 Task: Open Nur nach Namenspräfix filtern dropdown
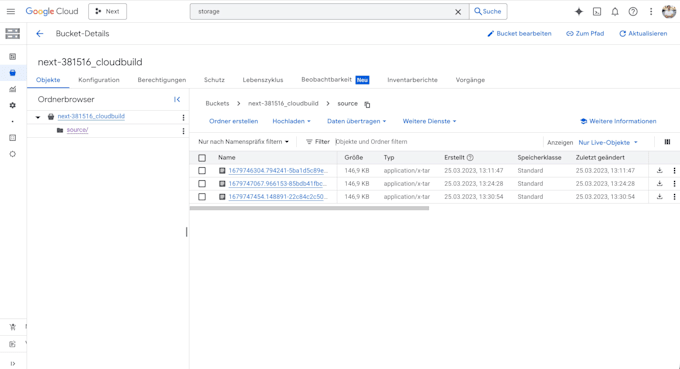coord(243,142)
